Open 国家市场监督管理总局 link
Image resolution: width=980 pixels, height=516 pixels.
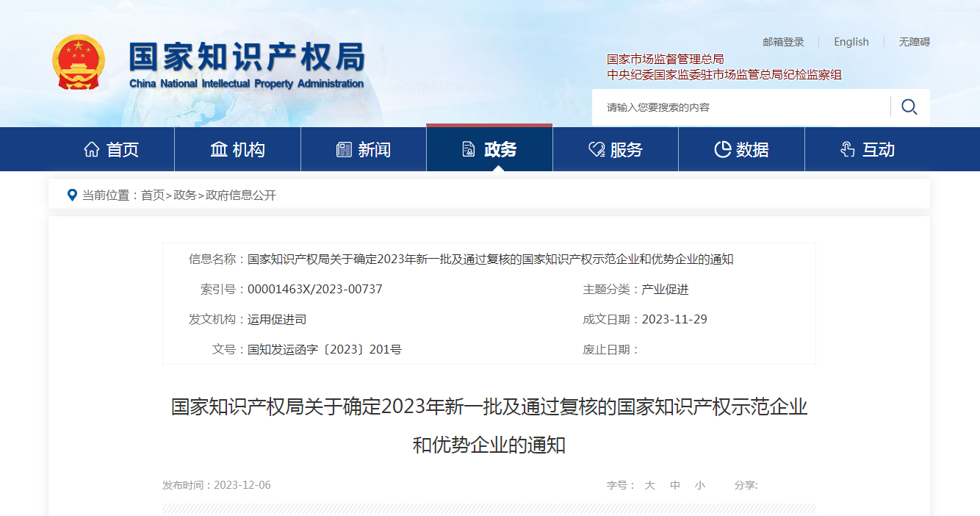coord(666,59)
